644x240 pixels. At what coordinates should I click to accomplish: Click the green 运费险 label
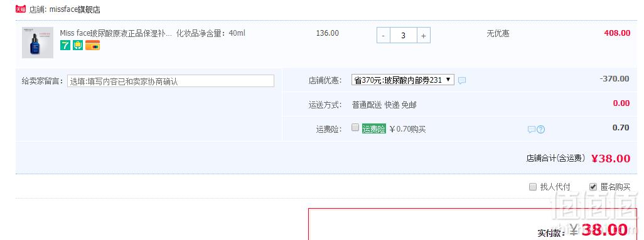point(373,129)
